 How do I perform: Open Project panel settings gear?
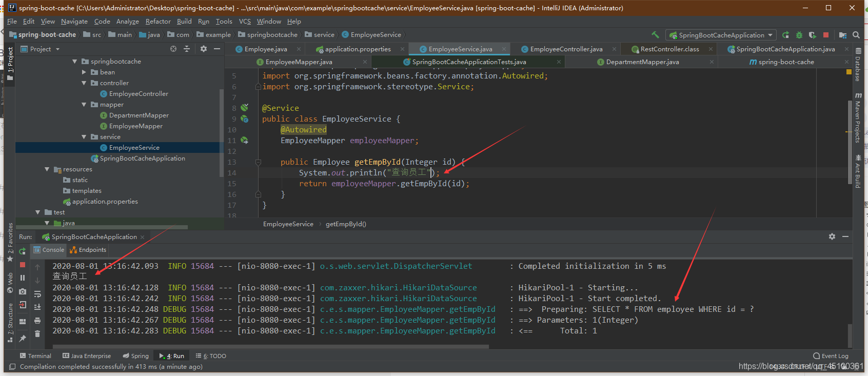click(204, 49)
